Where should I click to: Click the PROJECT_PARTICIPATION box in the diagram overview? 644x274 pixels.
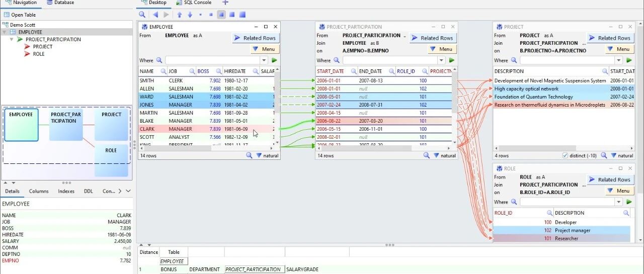coord(66,124)
